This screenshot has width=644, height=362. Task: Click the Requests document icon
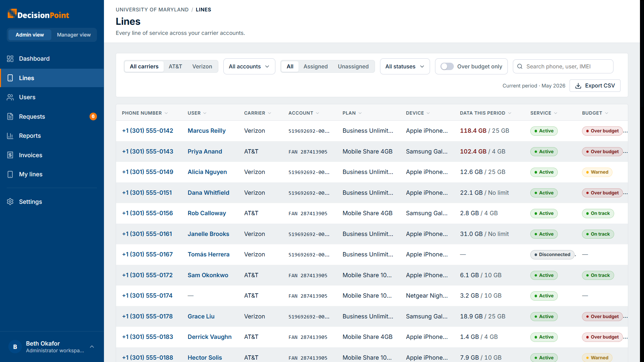pos(10,117)
